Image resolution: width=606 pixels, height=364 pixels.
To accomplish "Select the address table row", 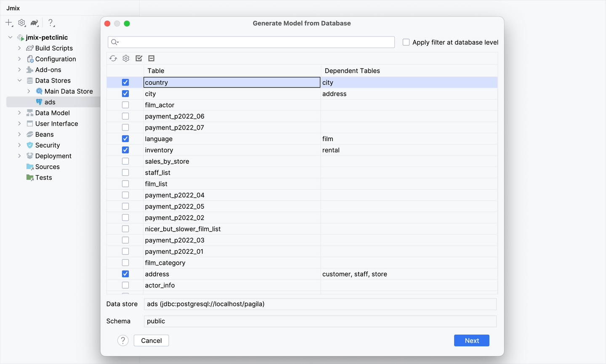I will 302,274.
